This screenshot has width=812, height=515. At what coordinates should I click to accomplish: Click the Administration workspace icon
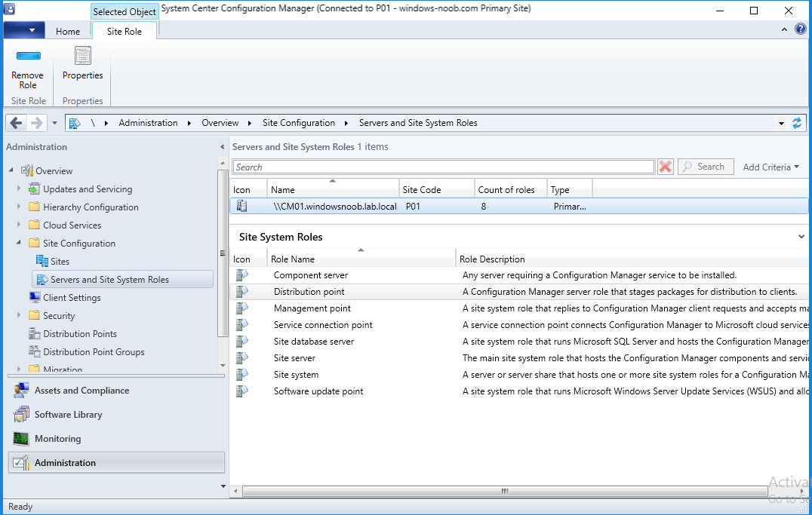(21, 463)
